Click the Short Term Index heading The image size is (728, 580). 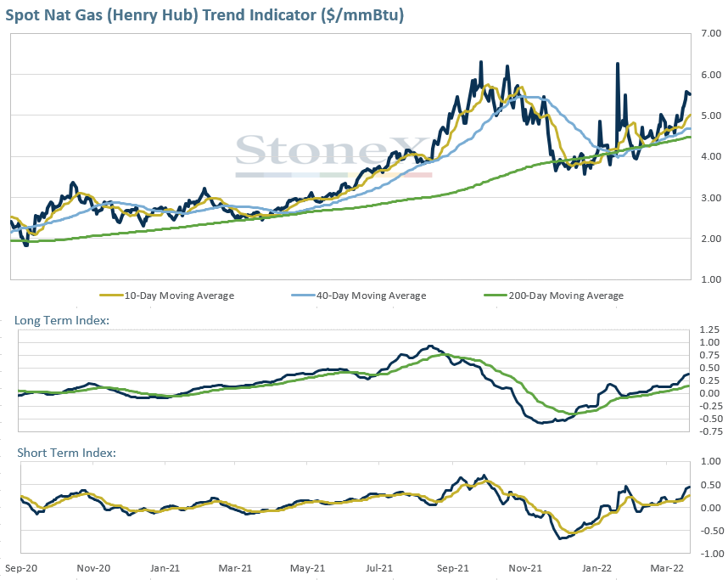[66, 453]
